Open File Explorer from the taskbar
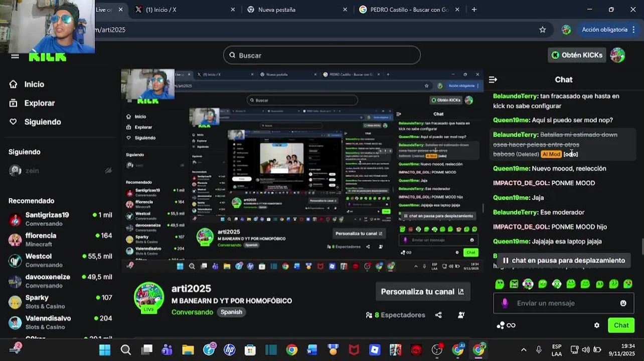Screen dimensions: 644x361 (x=188, y=349)
